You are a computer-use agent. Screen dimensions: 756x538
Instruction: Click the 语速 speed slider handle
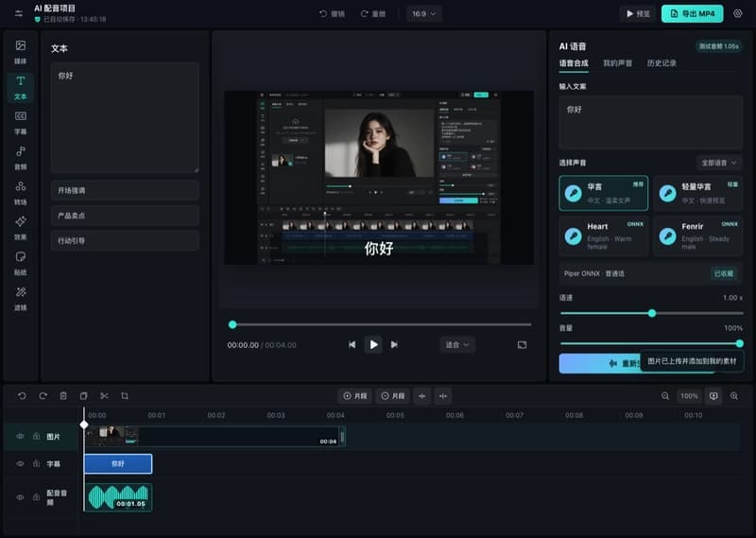pos(652,313)
